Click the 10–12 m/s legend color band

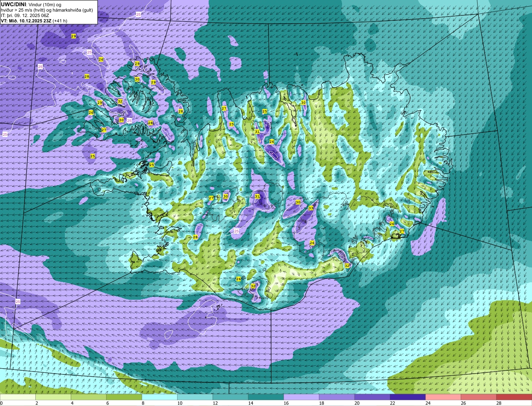[x=195, y=397]
